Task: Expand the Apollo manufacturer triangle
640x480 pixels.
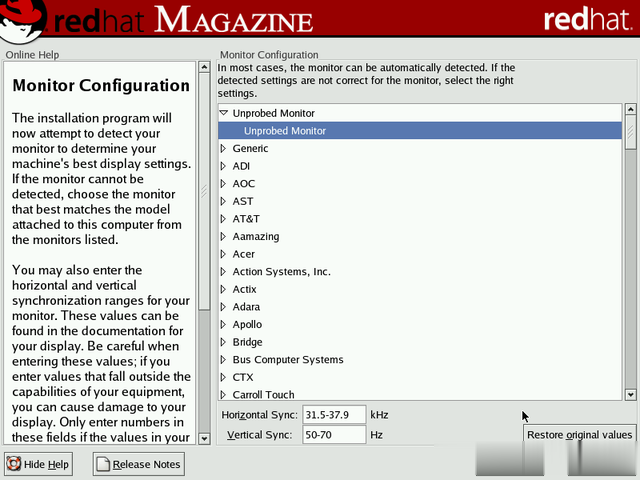Action: click(223, 324)
